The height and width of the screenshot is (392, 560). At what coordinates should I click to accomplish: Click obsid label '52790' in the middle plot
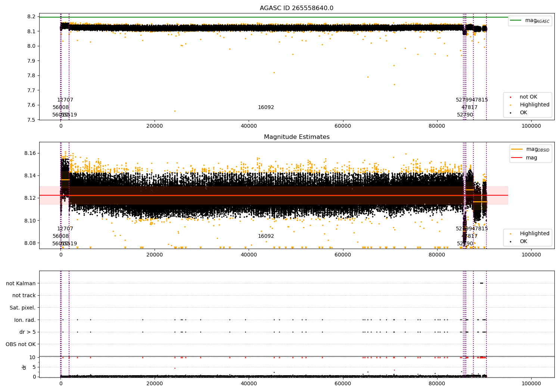[x=465, y=244]
